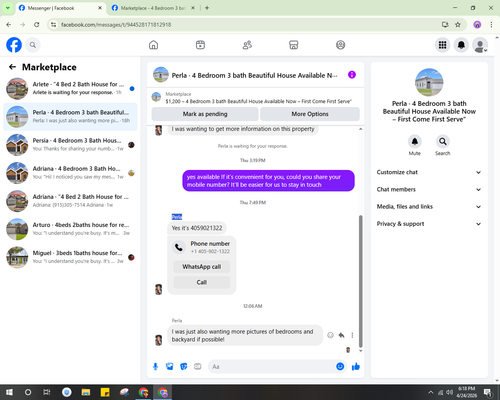Image resolution: width=500 pixels, height=400 pixels.
Task: Open Reels video icon in top navigation
Action: (x=200, y=45)
